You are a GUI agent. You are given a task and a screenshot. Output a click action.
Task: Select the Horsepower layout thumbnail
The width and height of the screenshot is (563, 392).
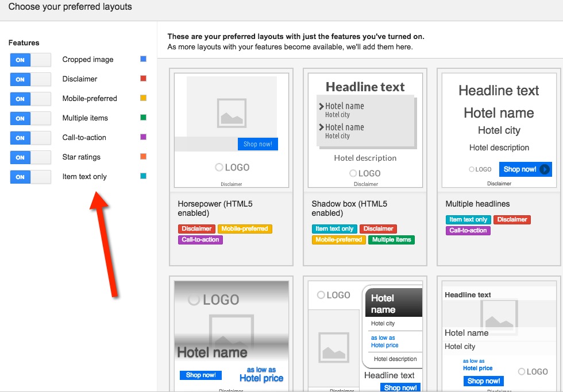click(x=232, y=130)
